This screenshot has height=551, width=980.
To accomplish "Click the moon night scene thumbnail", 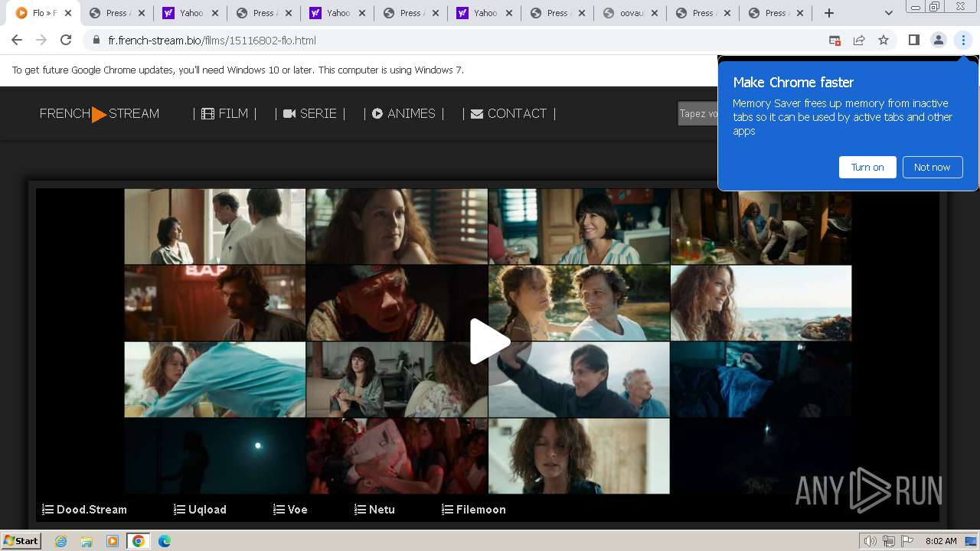I will click(215, 456).
